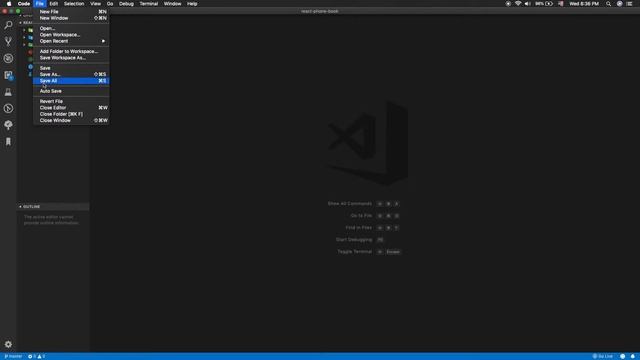Open the Selection menu
This screenshot has width=640, height=360.
tap(74, 4)
